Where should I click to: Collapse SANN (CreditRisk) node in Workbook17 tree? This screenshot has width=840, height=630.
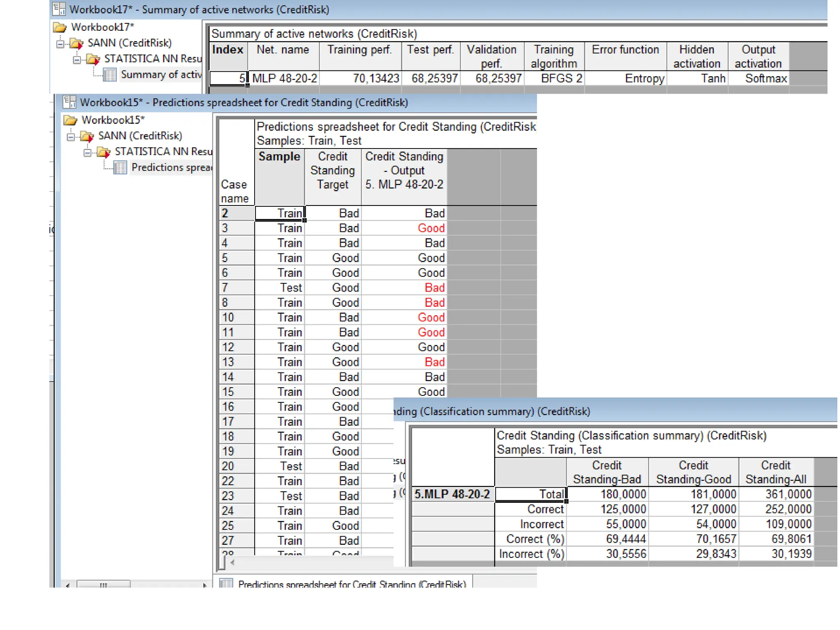tap(60, 43)
